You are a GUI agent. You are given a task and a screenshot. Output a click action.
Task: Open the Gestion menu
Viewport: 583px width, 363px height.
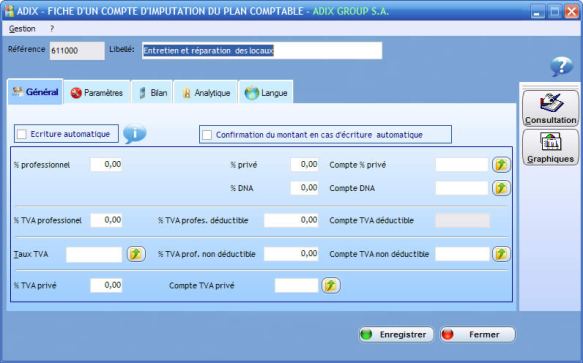point(22,29)
